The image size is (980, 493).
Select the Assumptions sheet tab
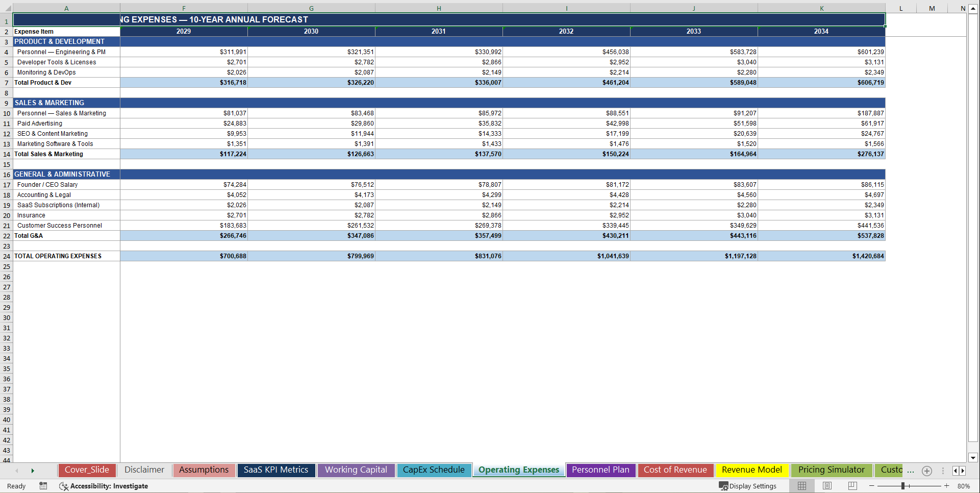[204, 470]
